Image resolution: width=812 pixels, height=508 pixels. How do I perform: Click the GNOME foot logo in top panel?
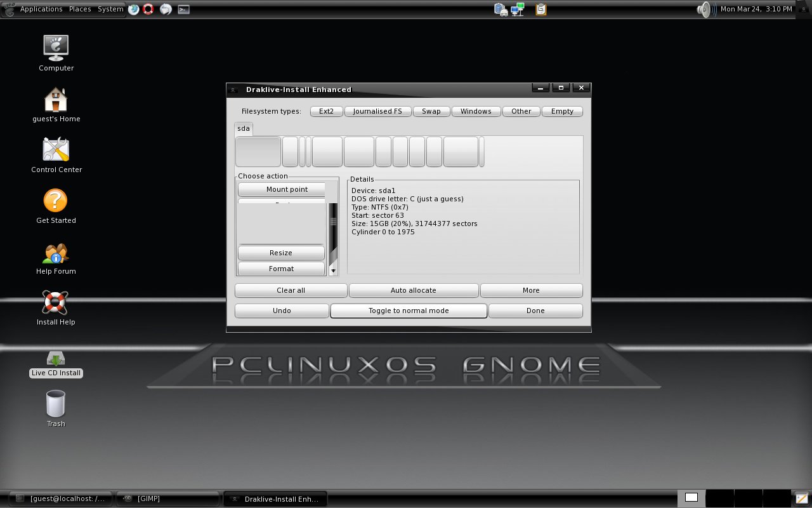click(9, 9)
